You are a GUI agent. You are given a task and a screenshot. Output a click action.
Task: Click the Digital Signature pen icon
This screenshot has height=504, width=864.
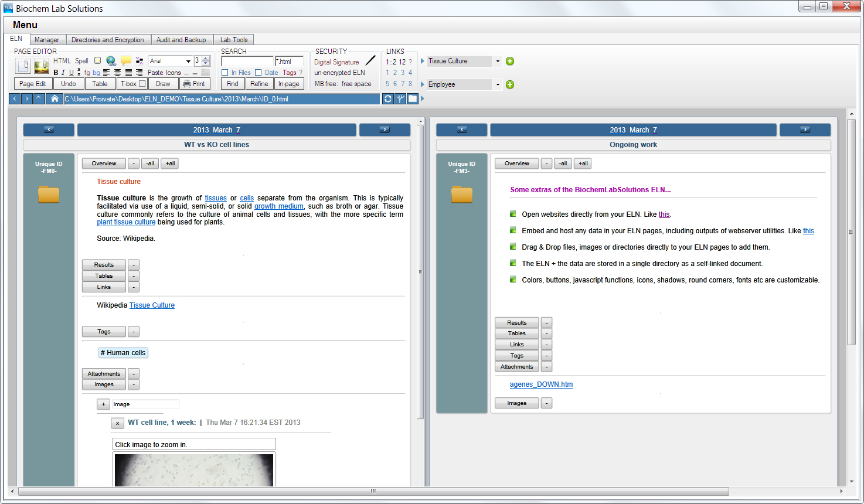370,61
